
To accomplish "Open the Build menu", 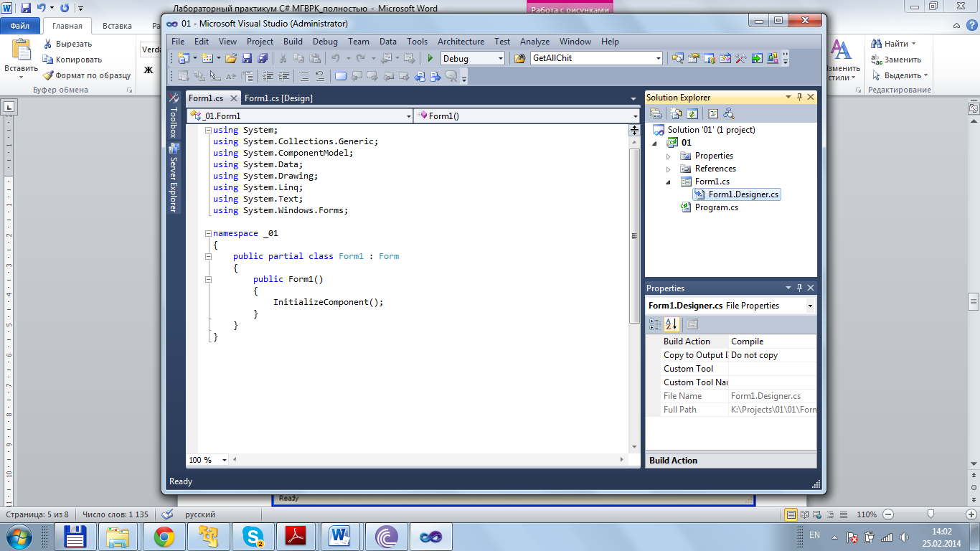I will [293, 42].
